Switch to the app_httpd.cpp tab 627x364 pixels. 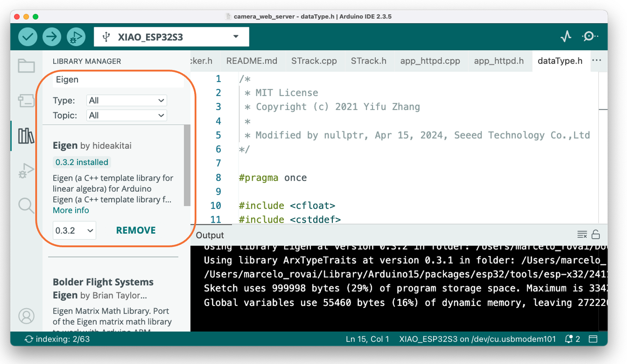coord(430,61)
